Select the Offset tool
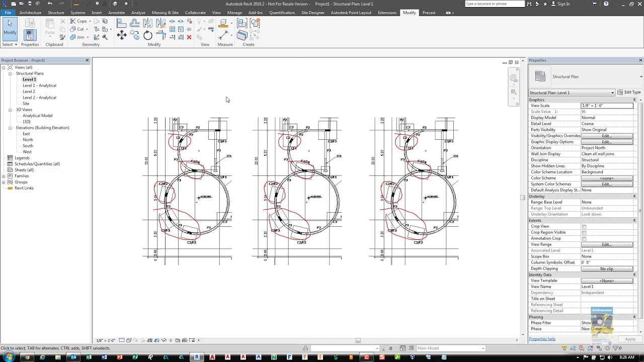This screenshot has width=644, height=362. (134, 23)
